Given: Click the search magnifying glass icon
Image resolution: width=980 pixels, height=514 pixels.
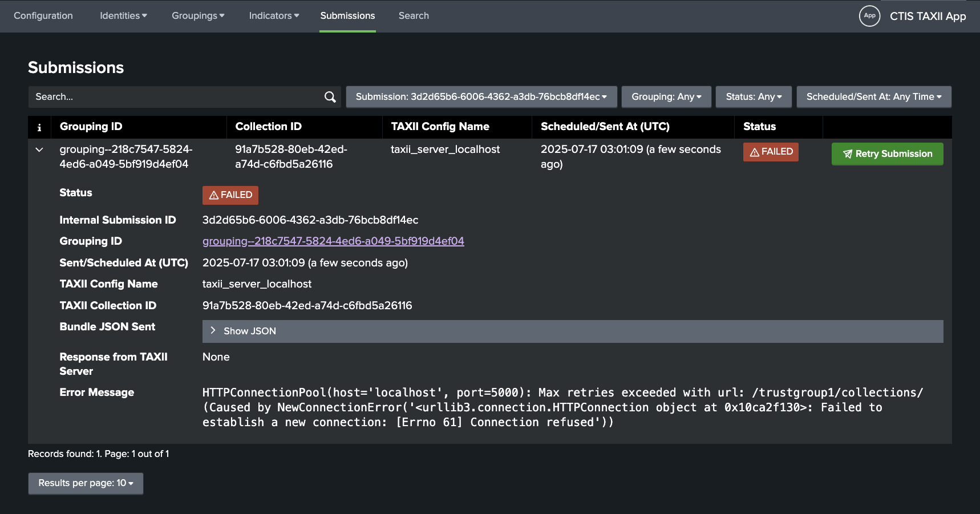Looking at the screenshot, I should coord(330,97).
